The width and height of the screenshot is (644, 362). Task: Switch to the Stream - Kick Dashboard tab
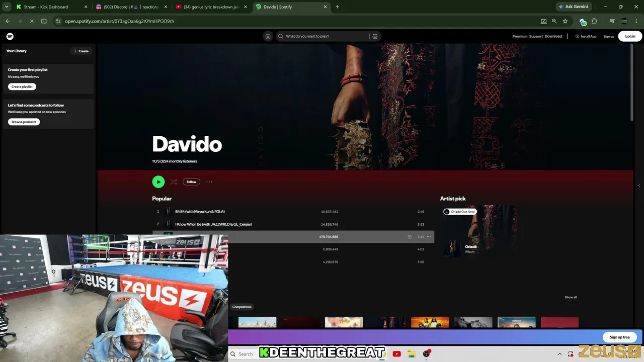pyautogui.click(x=51, y=7)
